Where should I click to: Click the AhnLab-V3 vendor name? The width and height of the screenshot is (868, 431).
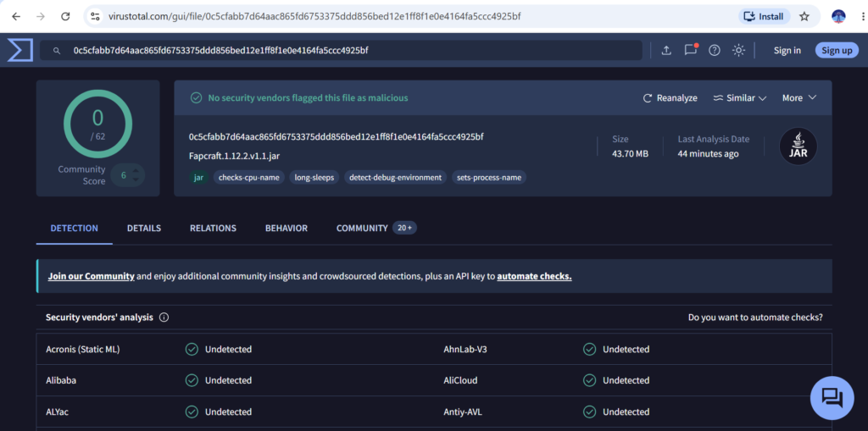(x=465, y=349)
